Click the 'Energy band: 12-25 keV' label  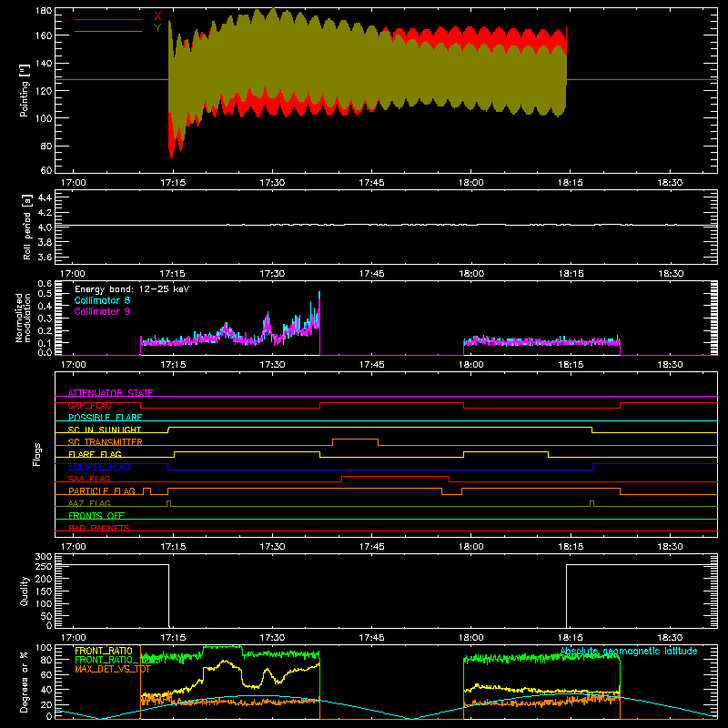132,289
